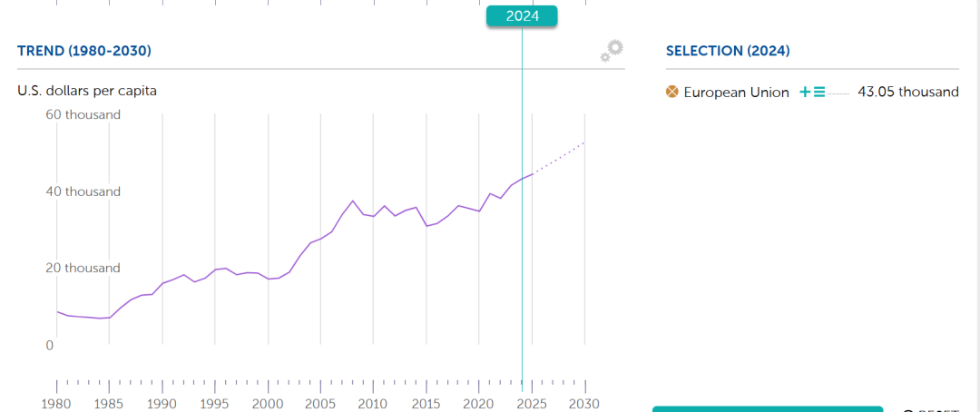Click the teal button below the selection

(767, 409)
